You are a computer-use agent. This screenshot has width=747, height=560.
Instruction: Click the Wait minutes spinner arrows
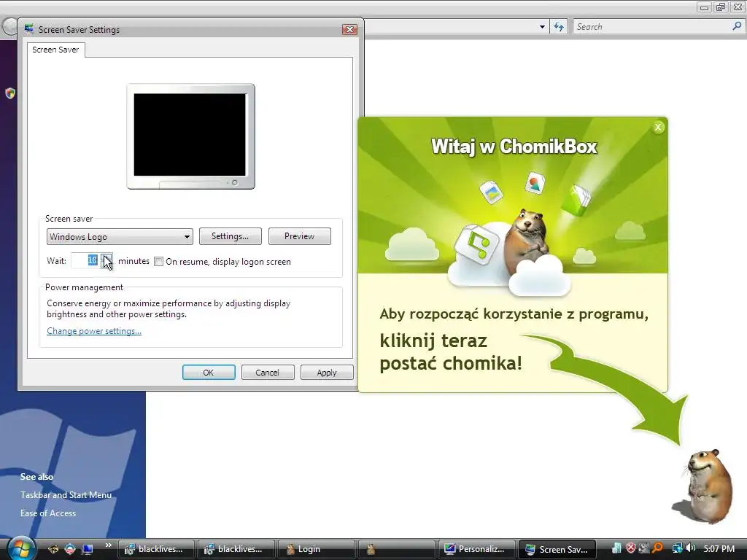coord(107,260)
